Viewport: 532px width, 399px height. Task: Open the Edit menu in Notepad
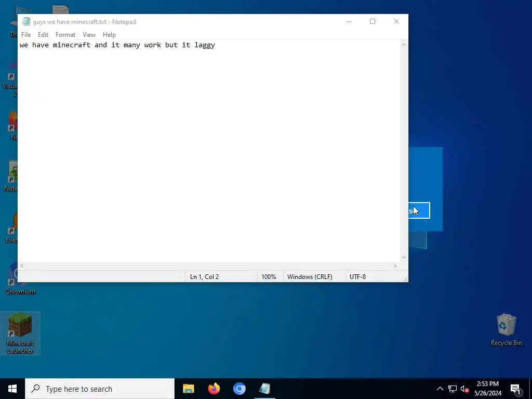43,35
